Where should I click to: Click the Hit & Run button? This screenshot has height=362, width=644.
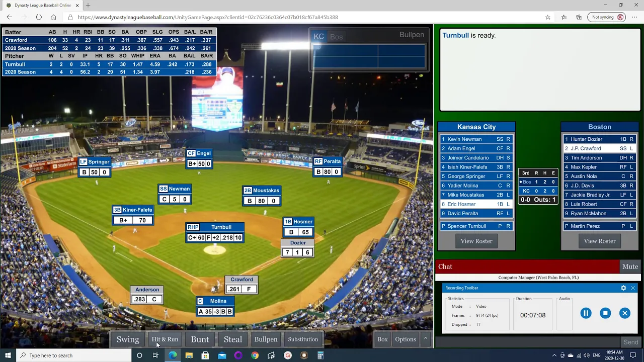click(165, 339)
